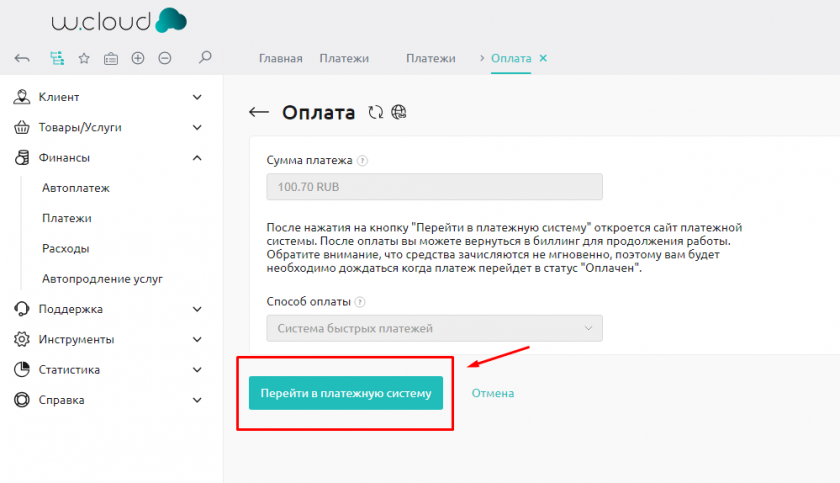Switch to the Главная tab
Screen dimensions: 840x483
tap(280, 58)
